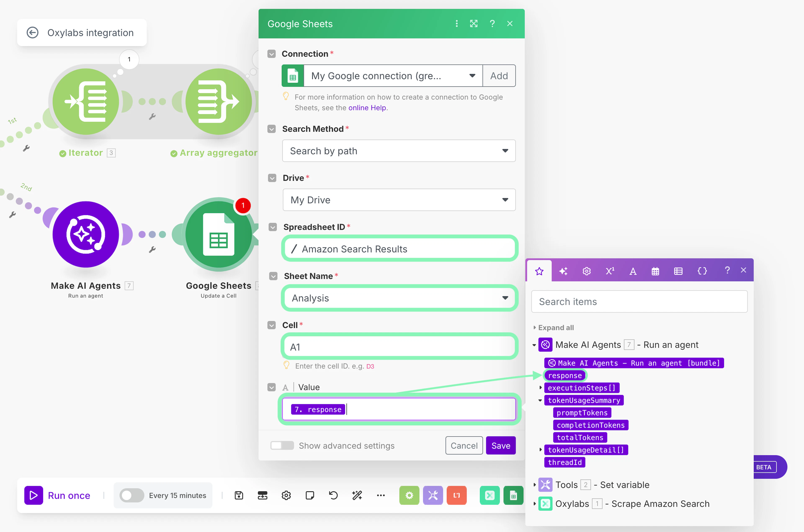804x532 pixels.
Task: Select the star favorites tab in mapping panel
Action: [x=539, y=271]
